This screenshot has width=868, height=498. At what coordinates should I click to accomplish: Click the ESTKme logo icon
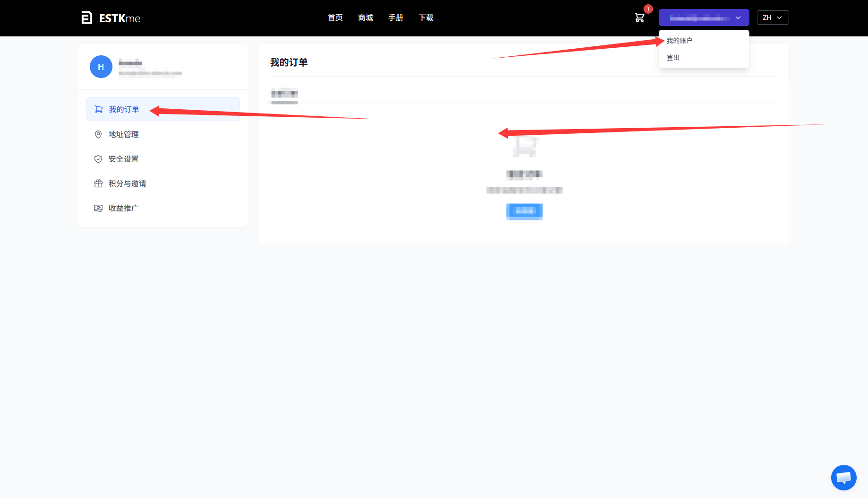point(86,18)
